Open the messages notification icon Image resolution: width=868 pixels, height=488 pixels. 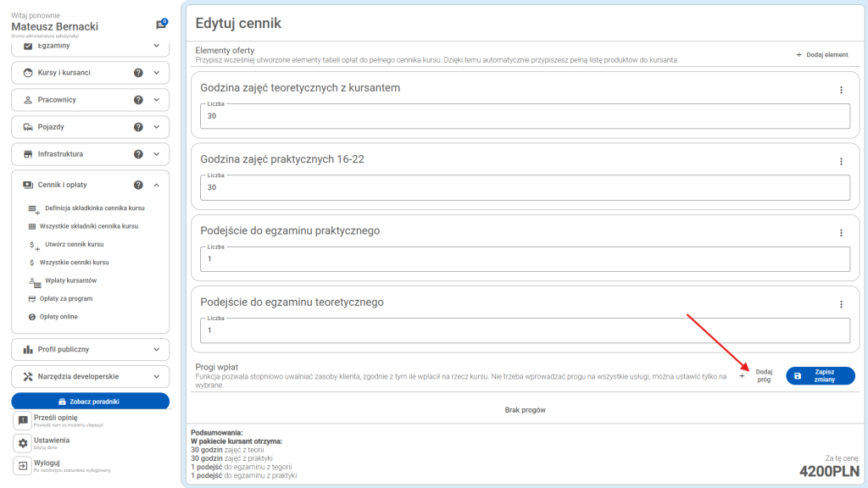160,25
